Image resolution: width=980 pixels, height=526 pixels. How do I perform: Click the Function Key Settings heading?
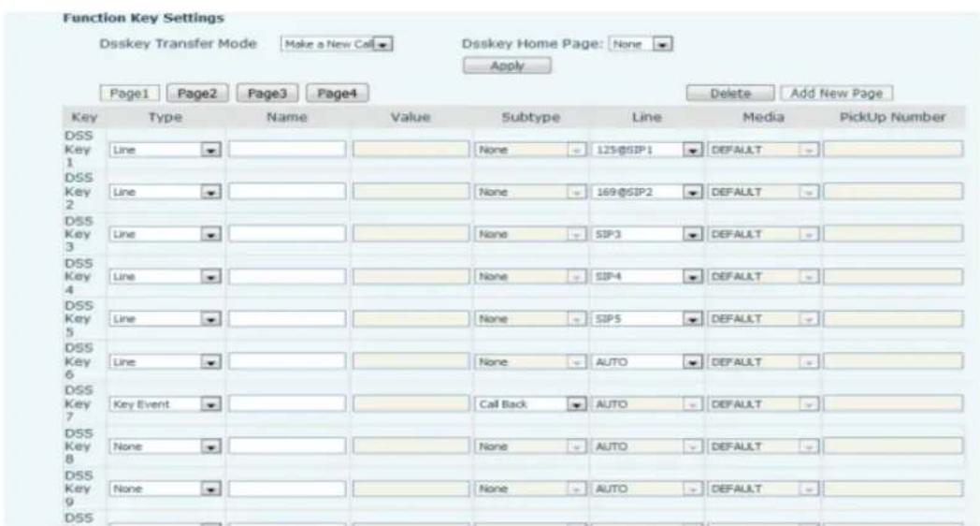pos(143,18)
